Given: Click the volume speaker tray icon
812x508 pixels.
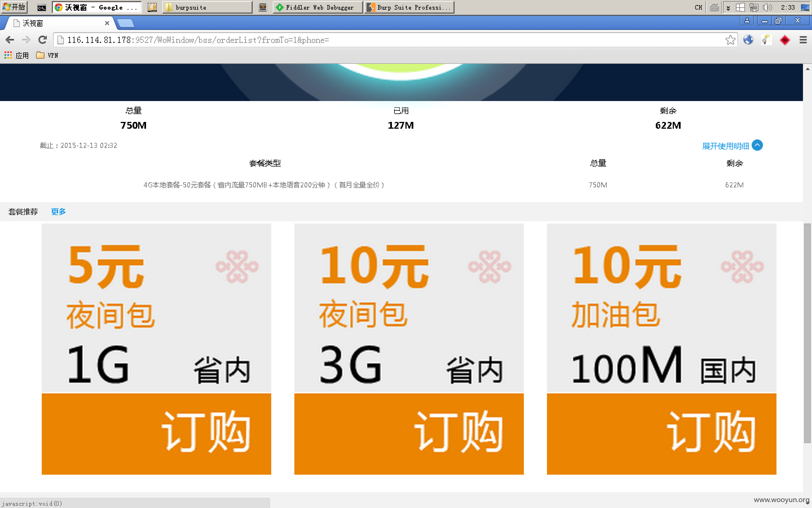Looking at the screenshot, I should coord(767,7).
